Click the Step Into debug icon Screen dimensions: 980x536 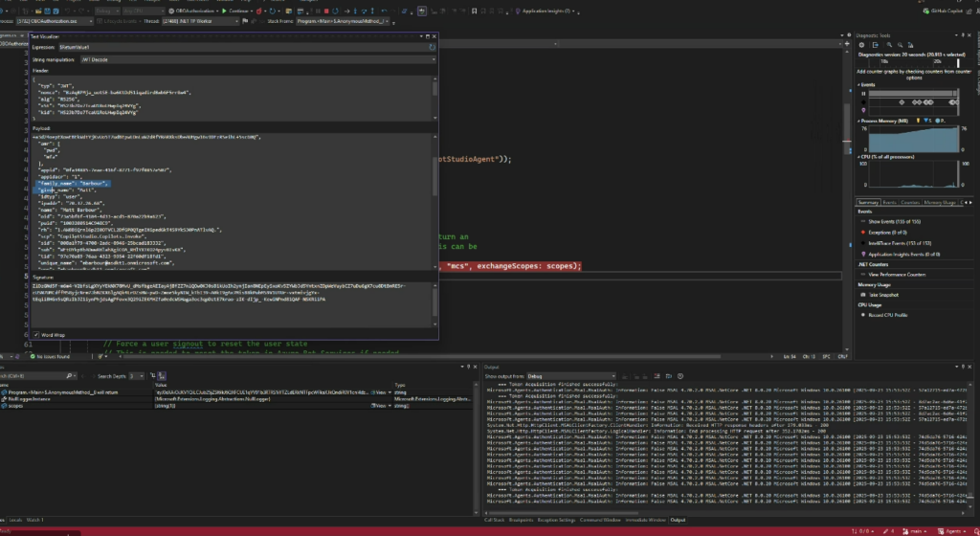click(355, 11)
